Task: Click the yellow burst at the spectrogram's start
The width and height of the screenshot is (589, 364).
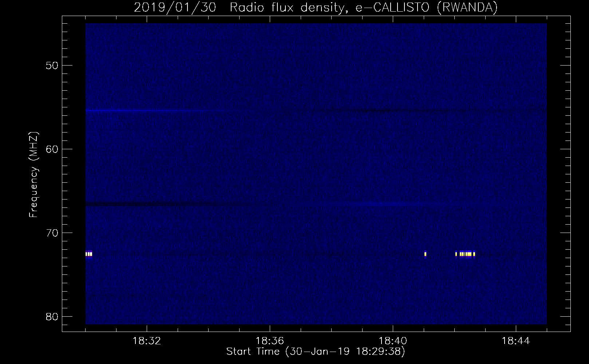Action: coord(89,254)
